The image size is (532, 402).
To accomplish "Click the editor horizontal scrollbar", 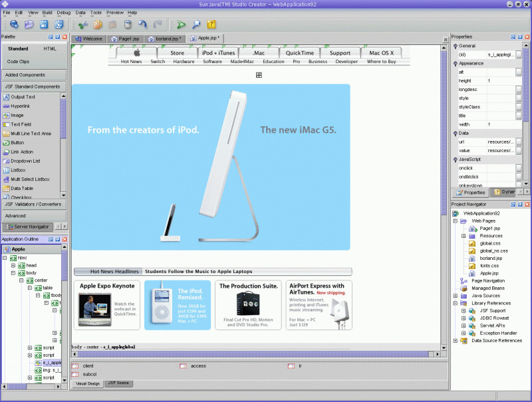I will click(253, 354).
